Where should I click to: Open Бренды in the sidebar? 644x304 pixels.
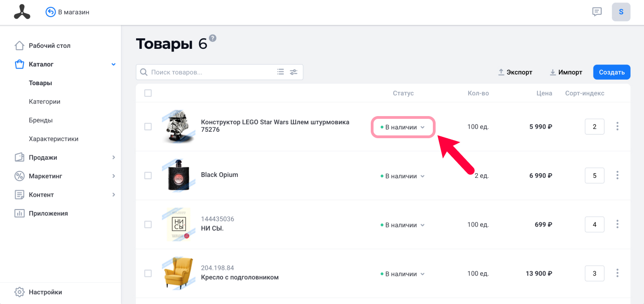click(x=40, y=120)
